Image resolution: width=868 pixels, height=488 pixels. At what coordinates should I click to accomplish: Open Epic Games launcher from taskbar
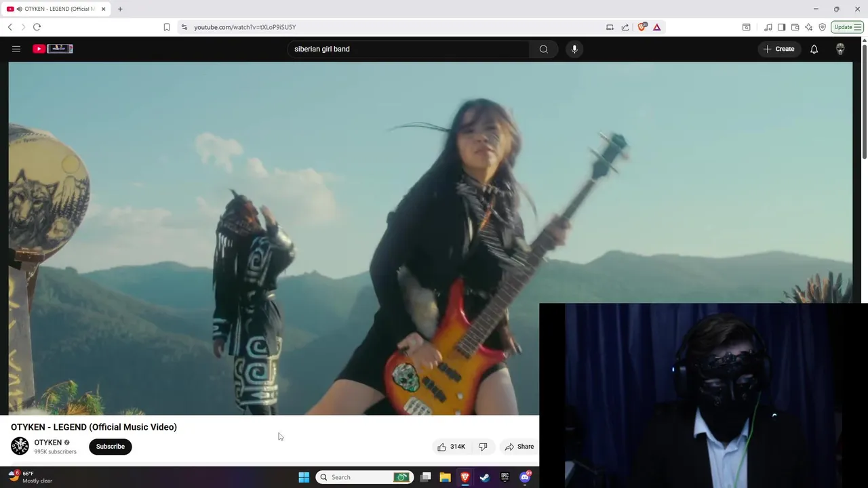coord(505,477)
